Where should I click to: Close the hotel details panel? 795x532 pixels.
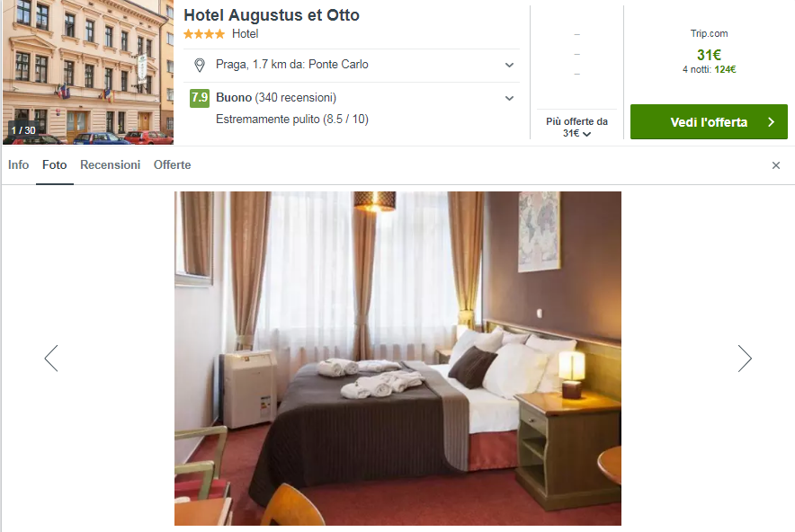click(776, 165)
